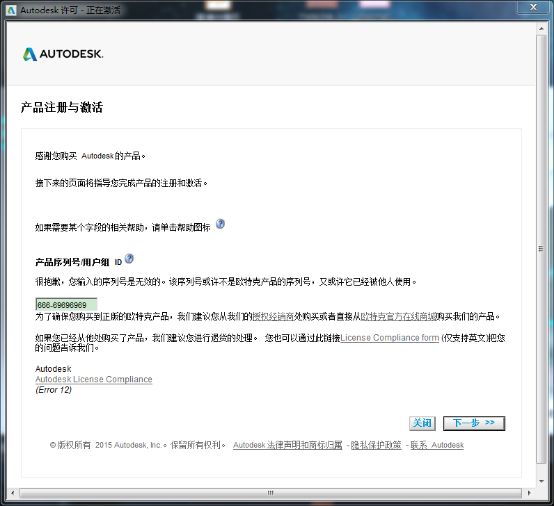
Task: Click the 下一步 >> button
Action: click(x=474, y=423)
